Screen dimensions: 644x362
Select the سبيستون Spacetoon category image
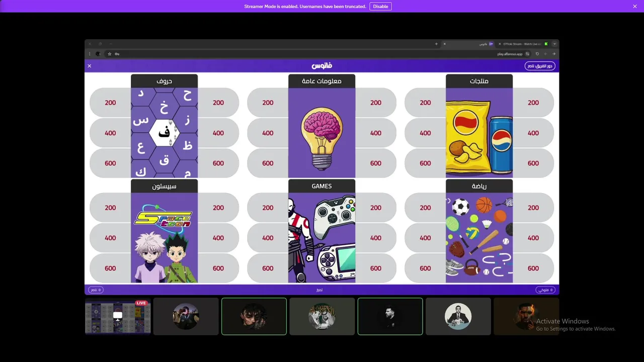(x=164, y=238)
